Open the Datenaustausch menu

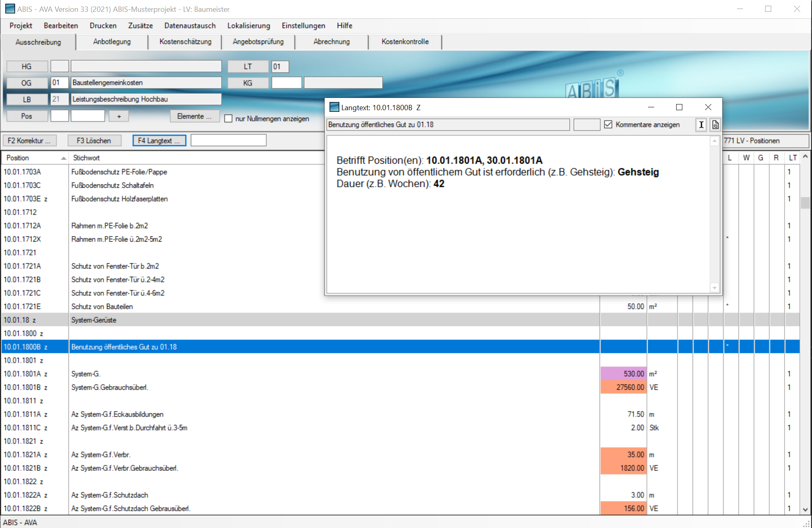click(x=190, y=26)
